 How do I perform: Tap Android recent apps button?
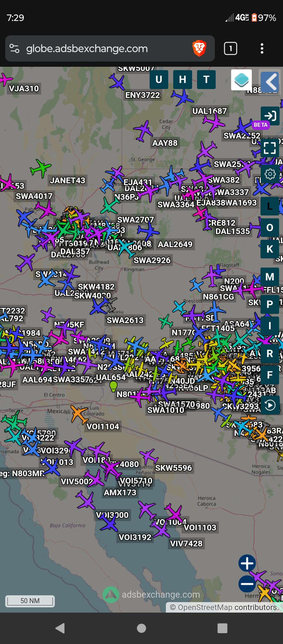pyautogui.click(x=222, y=628)
